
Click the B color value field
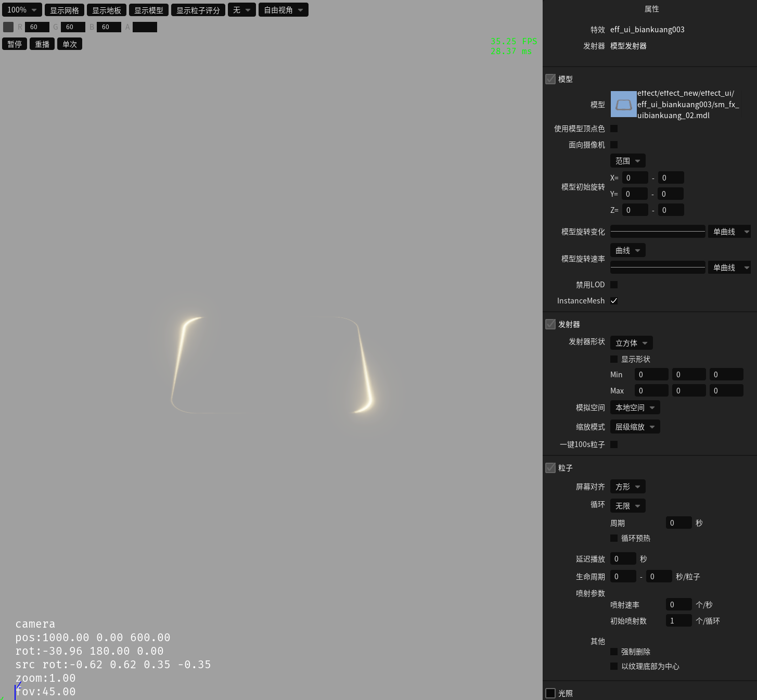[x=109, y=27]
